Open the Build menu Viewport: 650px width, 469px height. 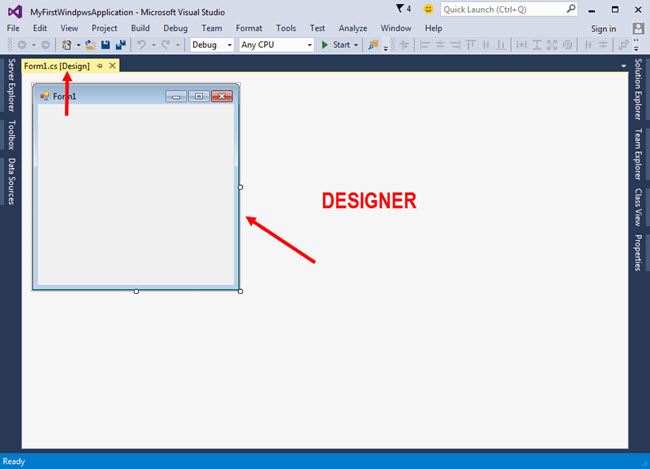point(140,28)
